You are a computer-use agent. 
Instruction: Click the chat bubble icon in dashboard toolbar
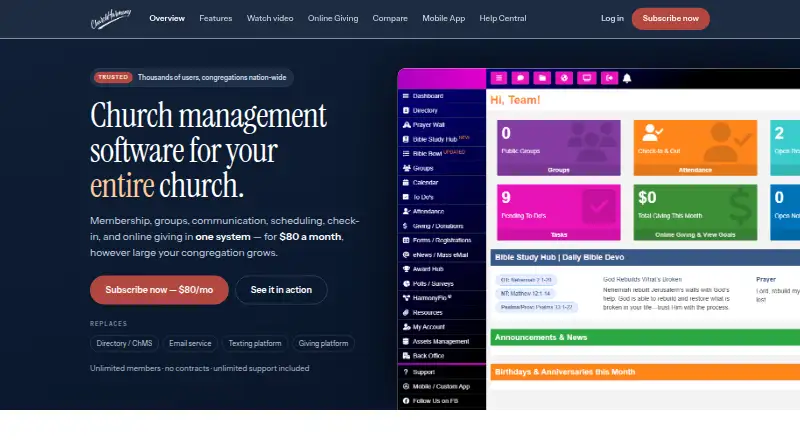[520, 78]
